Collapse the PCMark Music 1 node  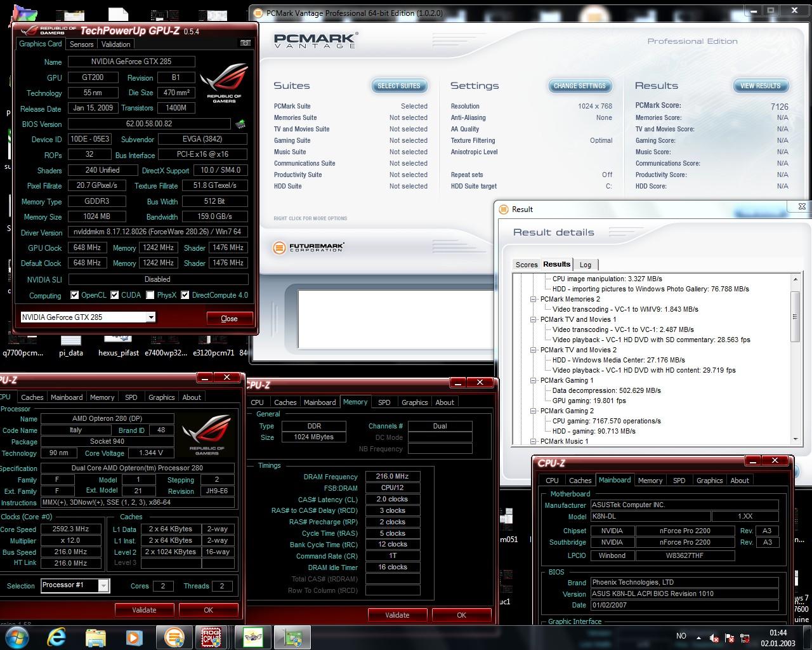534,441
